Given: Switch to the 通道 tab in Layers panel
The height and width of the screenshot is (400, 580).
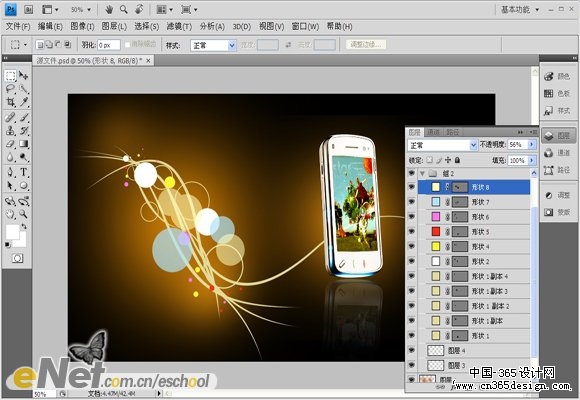Looking at the screenshot, I should (433, 132).
